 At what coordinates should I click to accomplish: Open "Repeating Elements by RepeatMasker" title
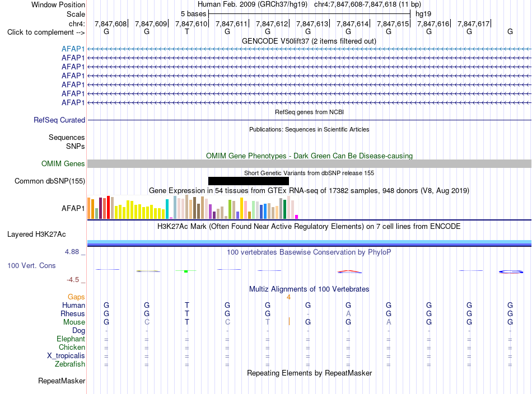click(310, 373)
